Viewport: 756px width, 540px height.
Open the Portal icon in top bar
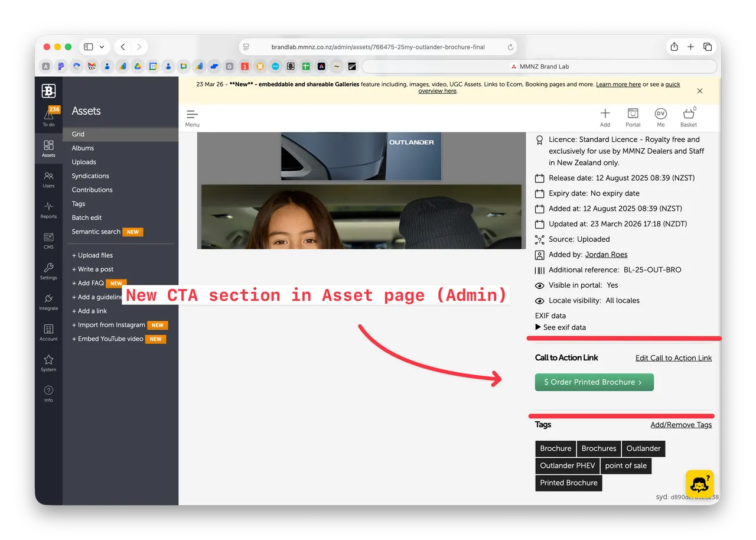point(633,117)
